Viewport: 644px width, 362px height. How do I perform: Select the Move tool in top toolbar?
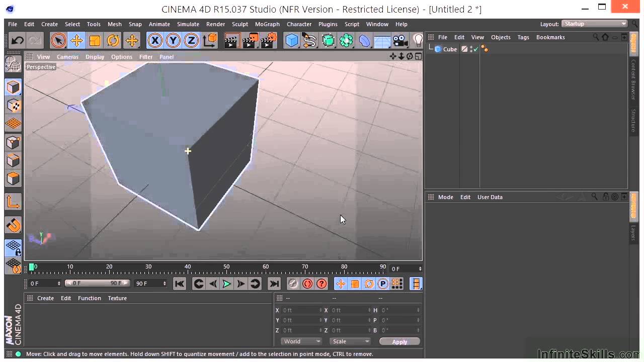coord(76,40)
